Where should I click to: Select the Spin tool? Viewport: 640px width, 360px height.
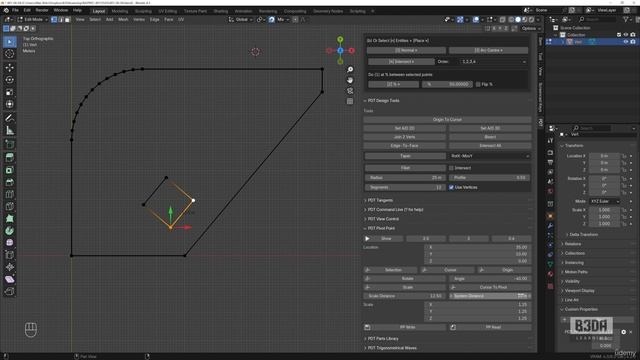pos(9,231)
